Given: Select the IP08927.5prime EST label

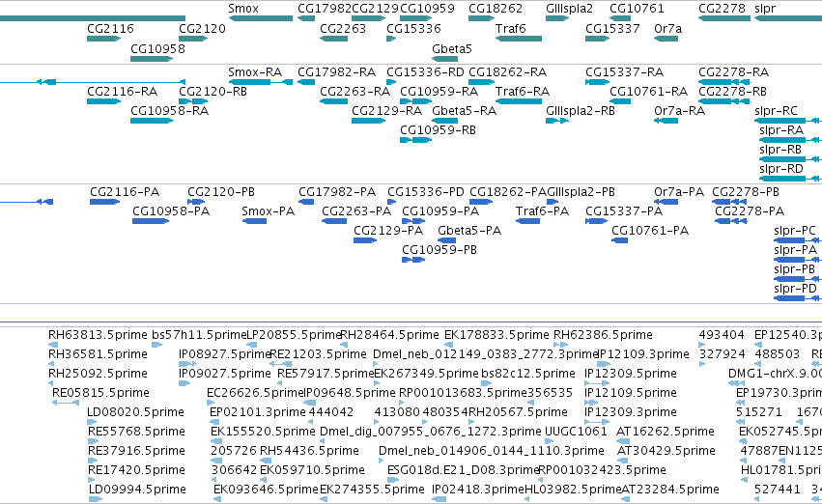Looking at the screenshot, I should (225, 354).
